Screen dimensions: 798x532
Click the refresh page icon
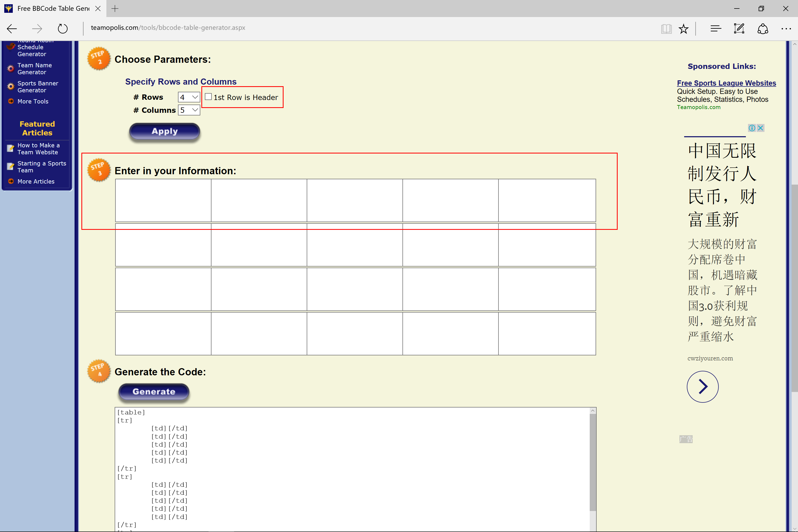tap(63, 28)
